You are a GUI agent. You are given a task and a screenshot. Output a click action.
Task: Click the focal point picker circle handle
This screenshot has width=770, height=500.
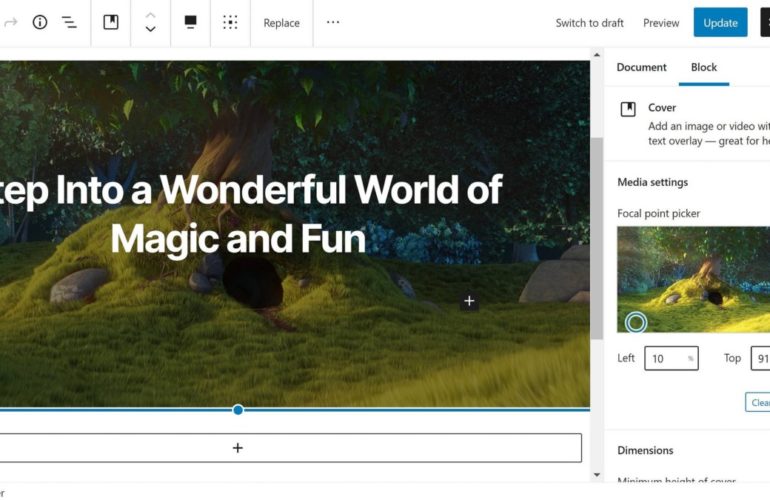click(x=636, y=322)
